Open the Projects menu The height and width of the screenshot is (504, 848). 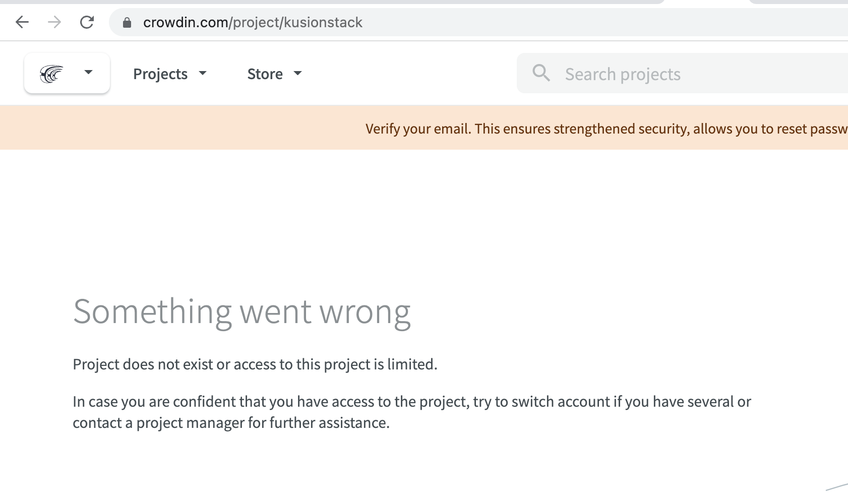(x=160, y=74)
